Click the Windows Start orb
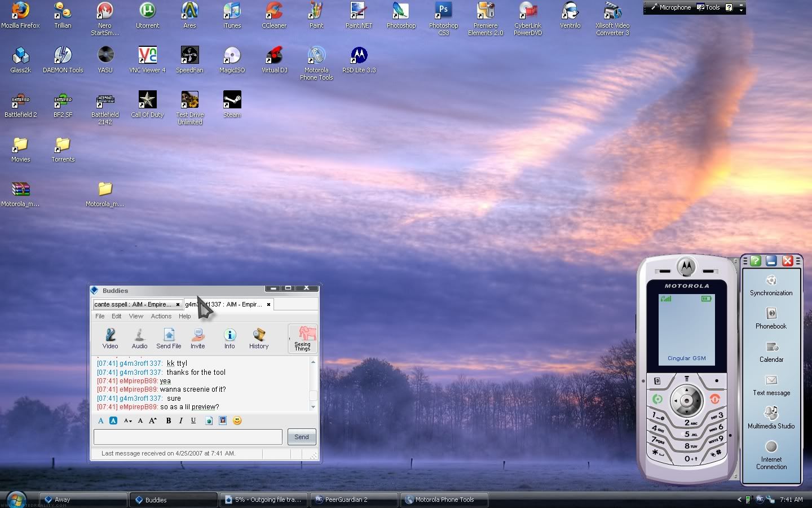812x508 pixels. [15, 500]
